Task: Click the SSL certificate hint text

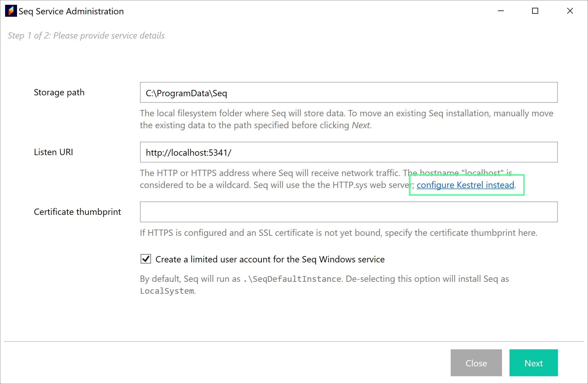Action: coord(338,233)
